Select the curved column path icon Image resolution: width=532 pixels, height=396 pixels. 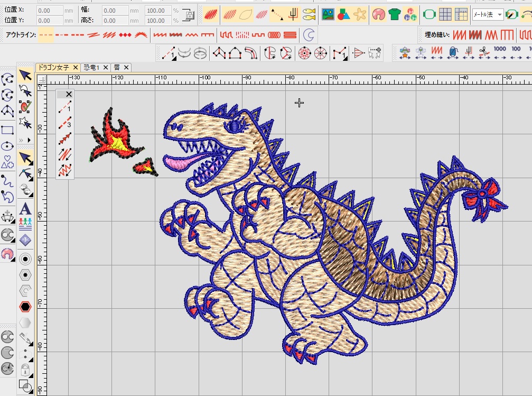tap(251, 53)
